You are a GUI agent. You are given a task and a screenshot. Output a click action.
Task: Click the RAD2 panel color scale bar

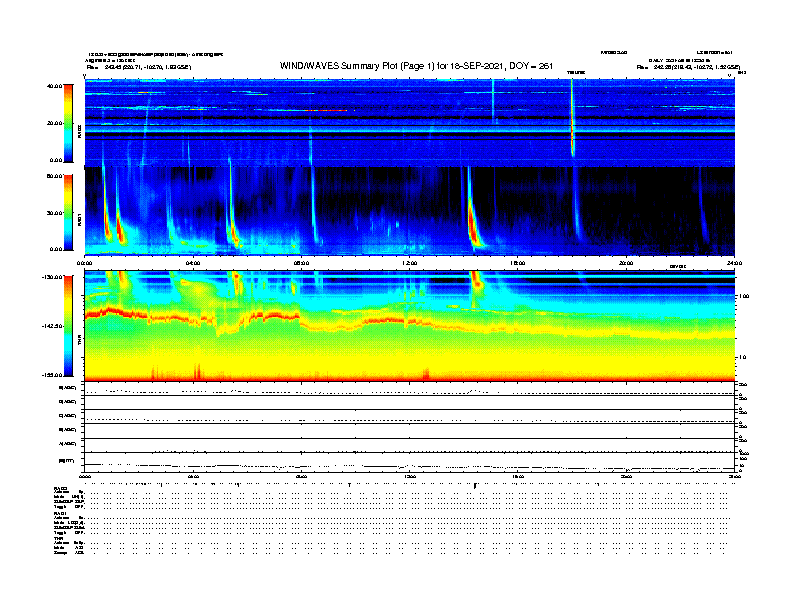coord(68,123)
